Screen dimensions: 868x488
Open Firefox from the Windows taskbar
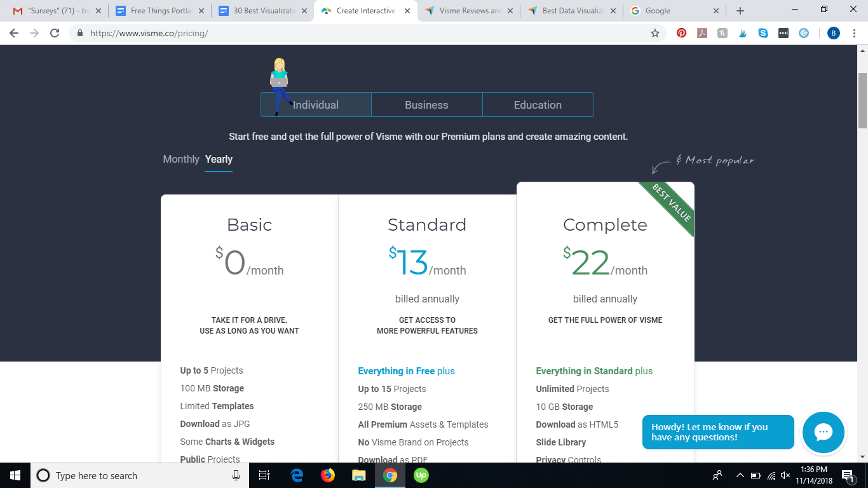328,475
